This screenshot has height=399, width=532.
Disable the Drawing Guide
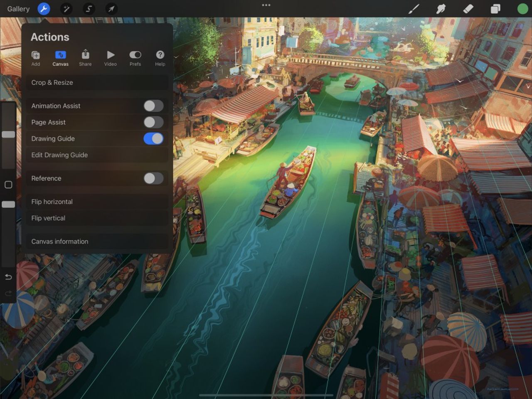(153, 138)
